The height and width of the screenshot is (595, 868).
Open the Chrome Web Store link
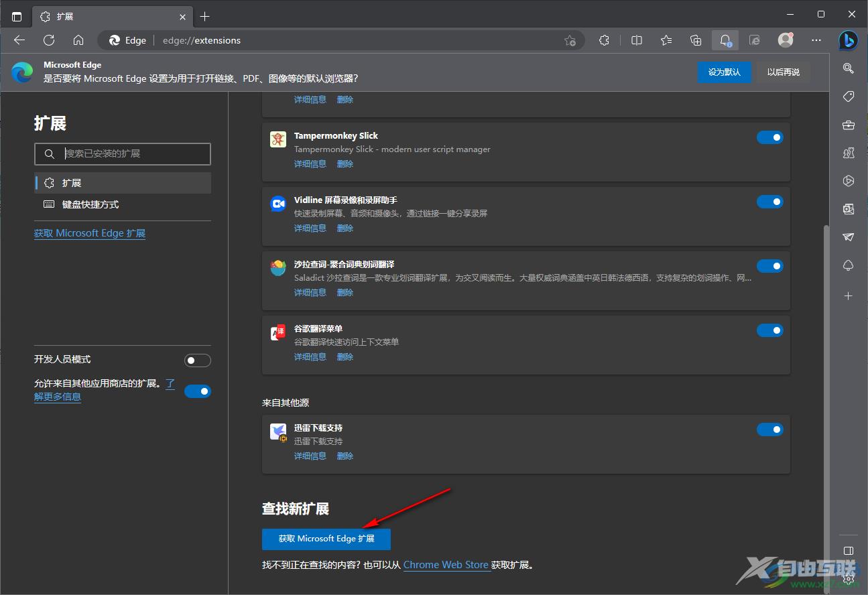point(446,565)
